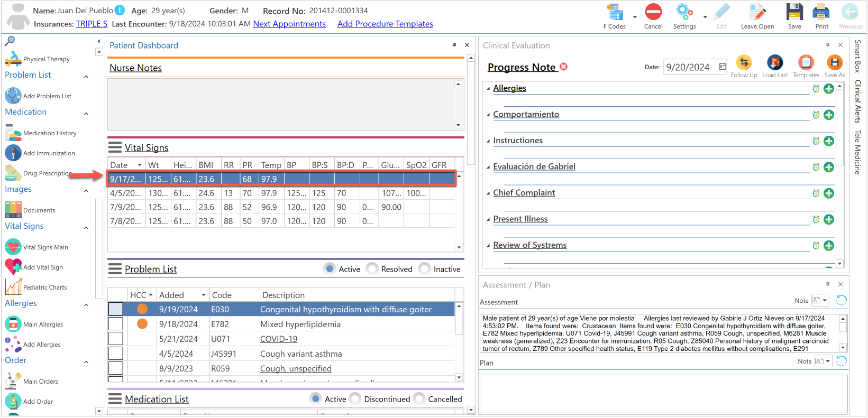Click patient info icon beside name

(x=120, y=10)
